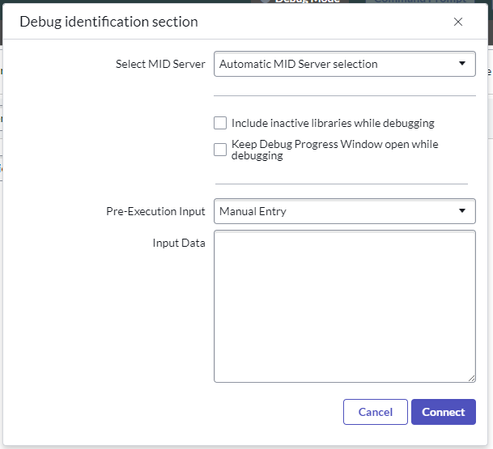Open the Automatic MID Server selection dropdown
The width and height of the screenshot is (493, 449).
(x=345, y=64)
